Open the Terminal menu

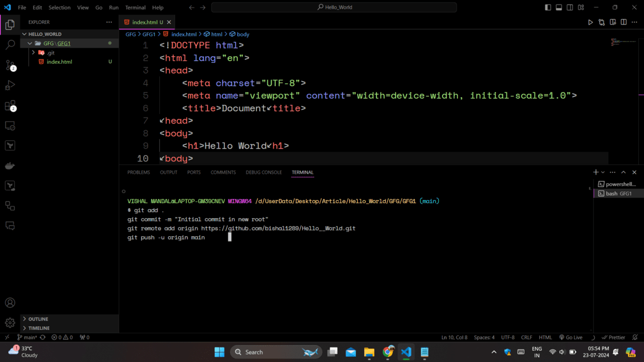135,8
